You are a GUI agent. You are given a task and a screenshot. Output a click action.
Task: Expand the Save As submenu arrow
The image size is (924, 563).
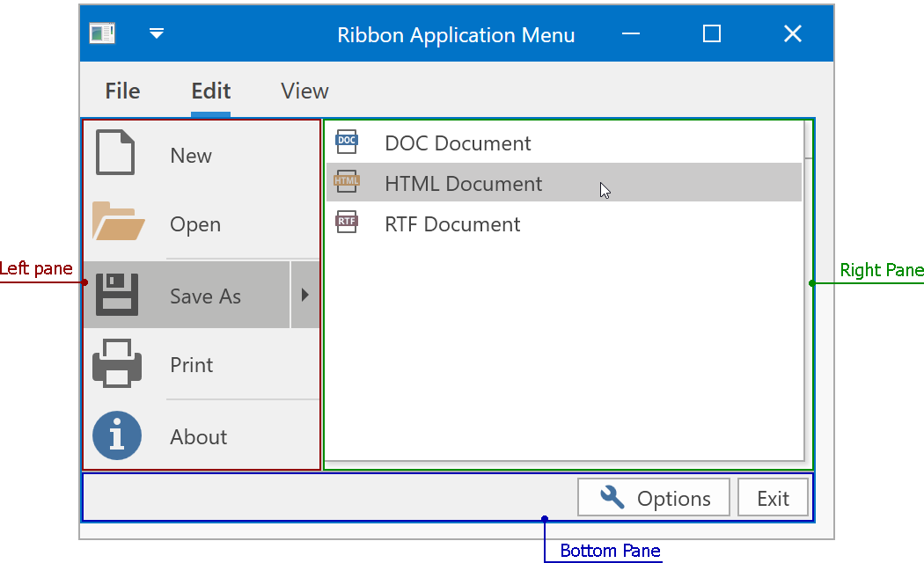305,295
